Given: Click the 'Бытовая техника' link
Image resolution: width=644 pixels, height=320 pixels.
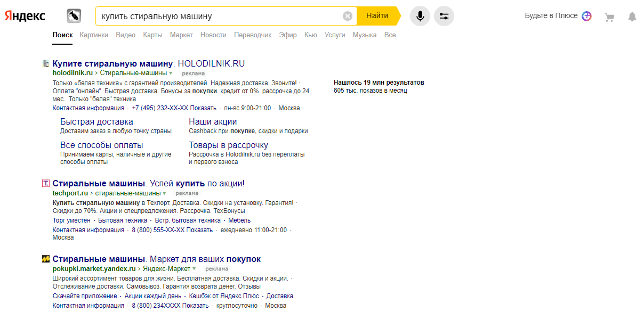Looking at the screenshot, I should click(x=123, y=220).
